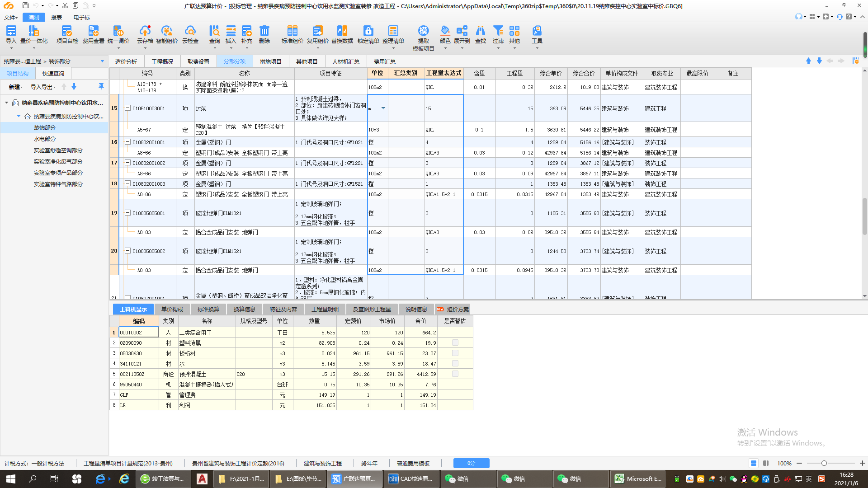Collapse row 17 item 010802001002
Viewport: 868px width, 488px height.
pos(127,163)
